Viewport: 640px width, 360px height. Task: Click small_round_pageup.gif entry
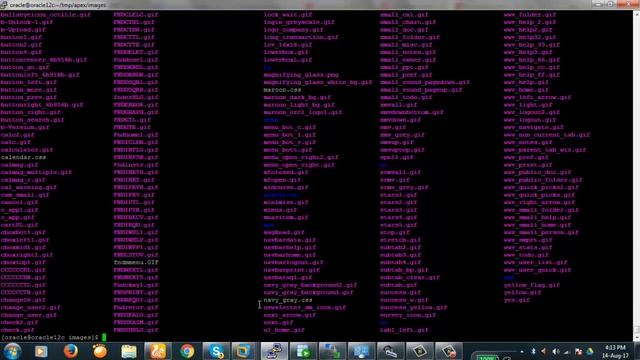click(x=421, y=90)
